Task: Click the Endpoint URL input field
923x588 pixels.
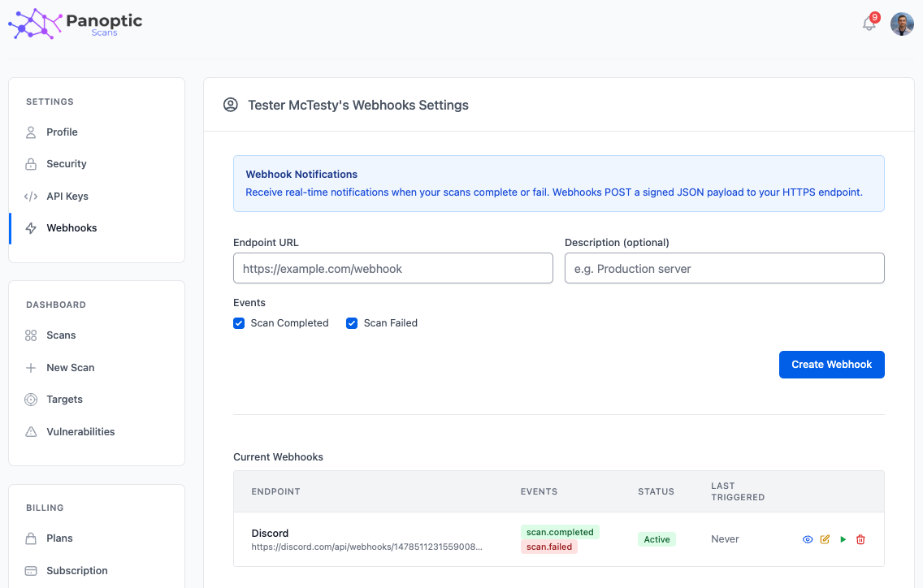Action: point(393,268)
